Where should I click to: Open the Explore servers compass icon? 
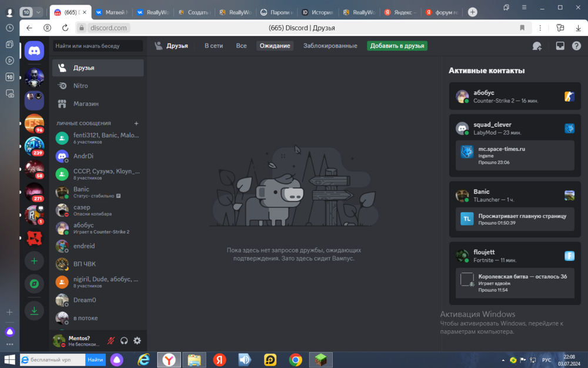(34, 284)
